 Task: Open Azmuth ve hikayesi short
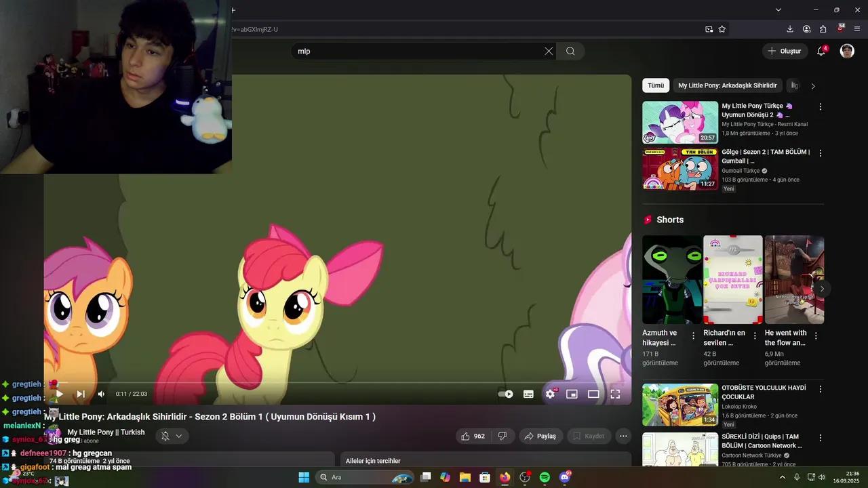[x=672, y=279]
